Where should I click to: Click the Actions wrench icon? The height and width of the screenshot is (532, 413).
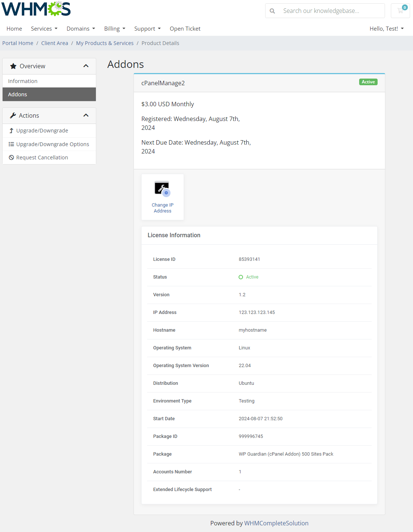tap(13, 115)
